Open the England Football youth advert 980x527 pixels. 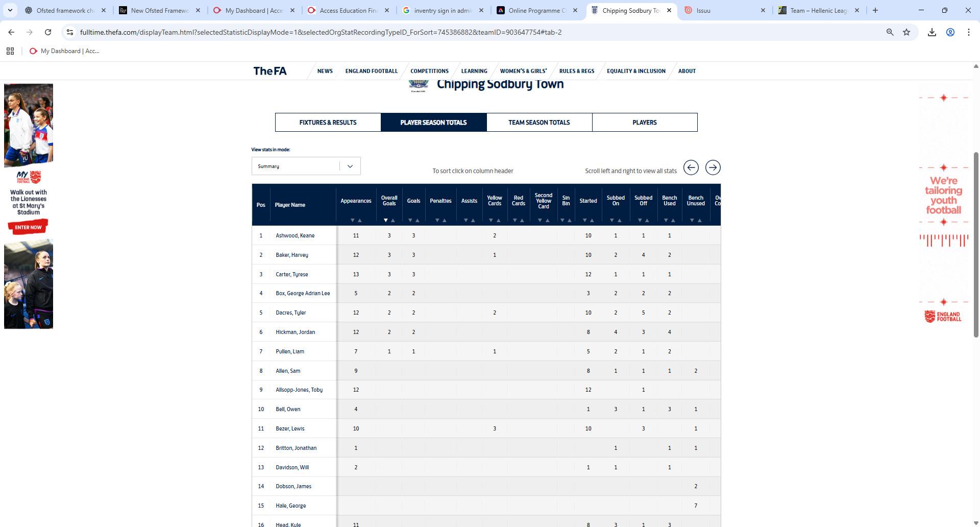(x=944, y=207)
